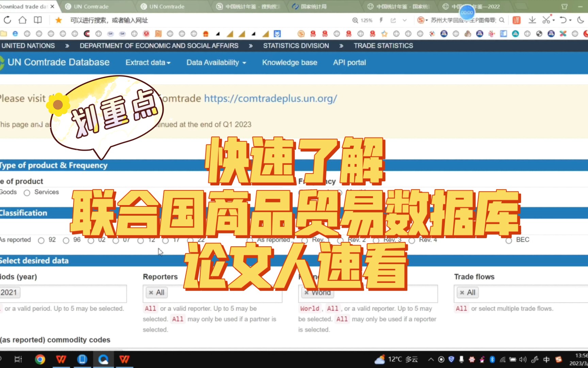Screen dimensions: 588x368
Task: Go to the browser home page icon
Action: pos(22,20)
